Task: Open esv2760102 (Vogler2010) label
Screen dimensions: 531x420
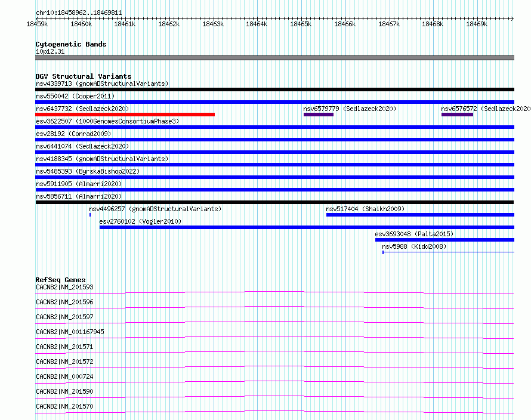Action: 140,221
